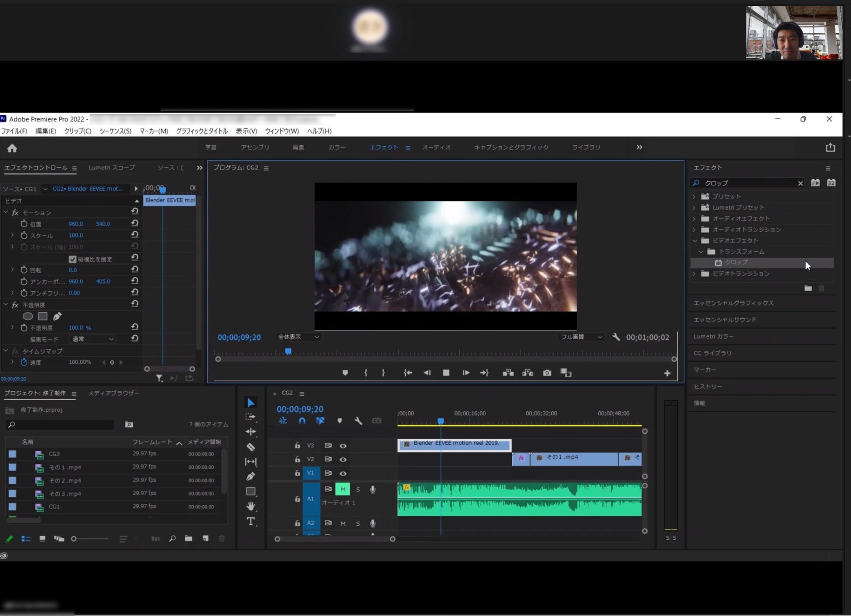The width and height of the screenshot is (851, 616).
Task: Open the Window menu
Action: click(281, 131)
